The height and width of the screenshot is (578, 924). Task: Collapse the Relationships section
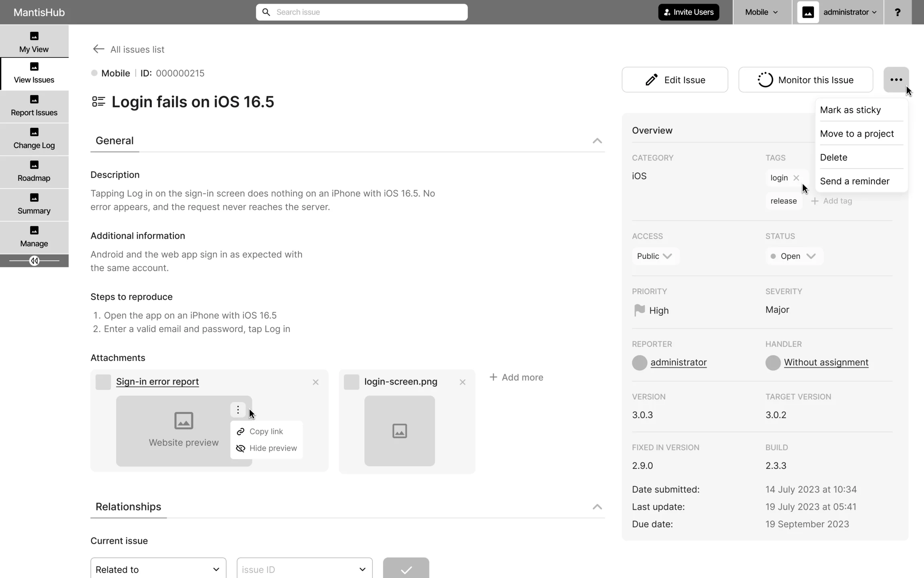(597, 507)
